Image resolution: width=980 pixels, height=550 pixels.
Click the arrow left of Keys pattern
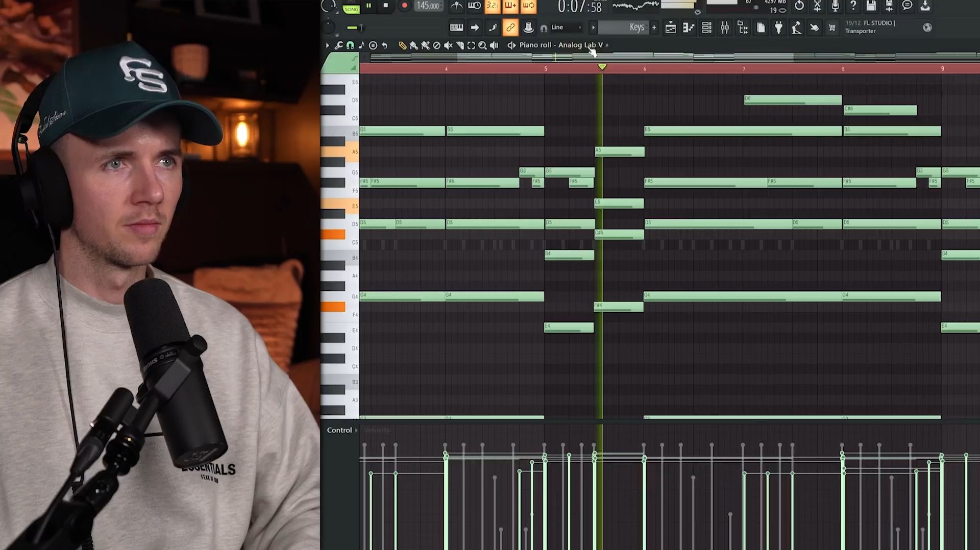pos(593,28)
